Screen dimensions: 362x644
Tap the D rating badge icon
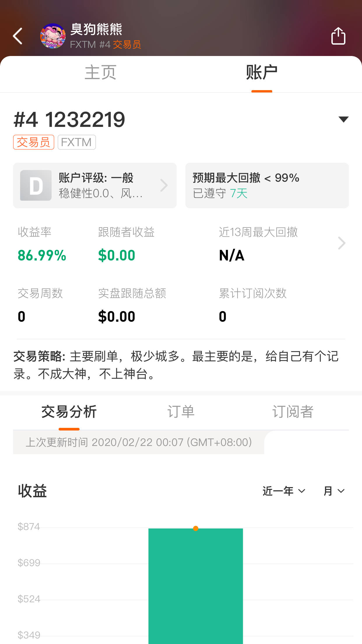pyautogui.click(x=36, y=185)
